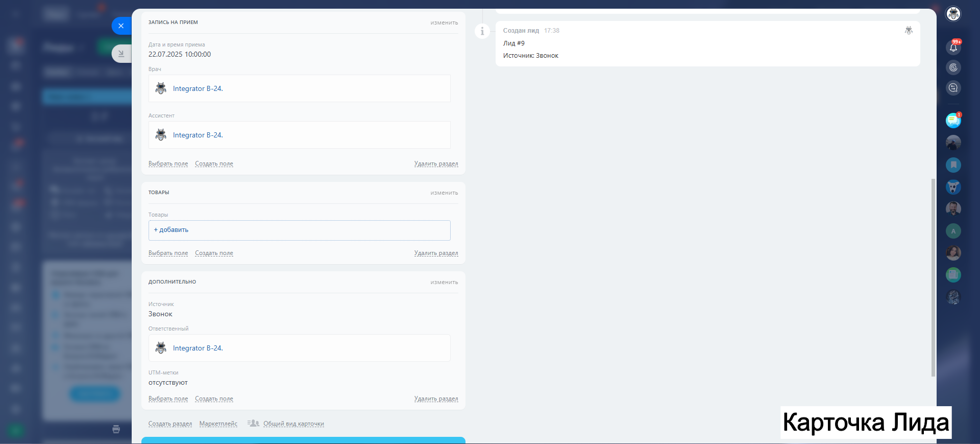Open Общий вид карточки settings

coord(293,424)
